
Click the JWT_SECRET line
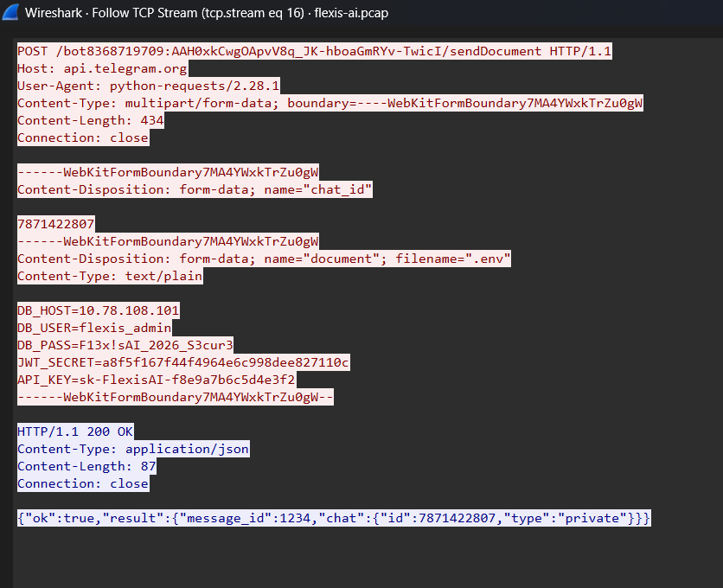coord(183,362)
